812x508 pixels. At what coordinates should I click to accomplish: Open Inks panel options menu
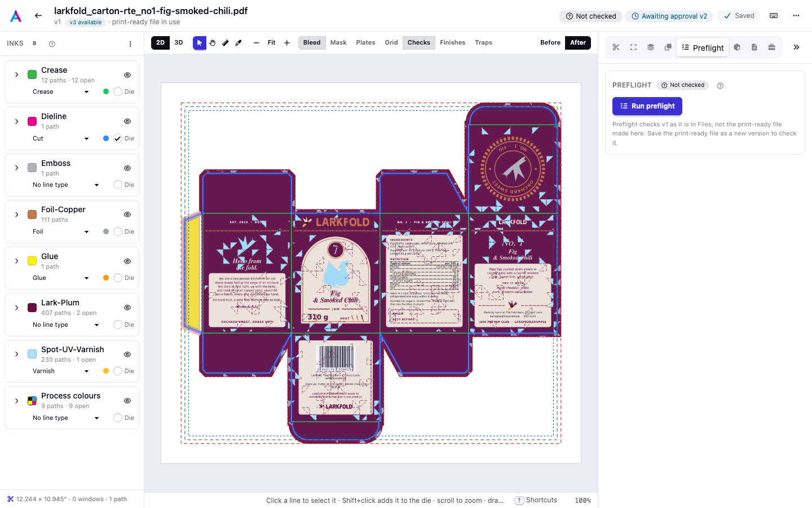tap(130, 44)
